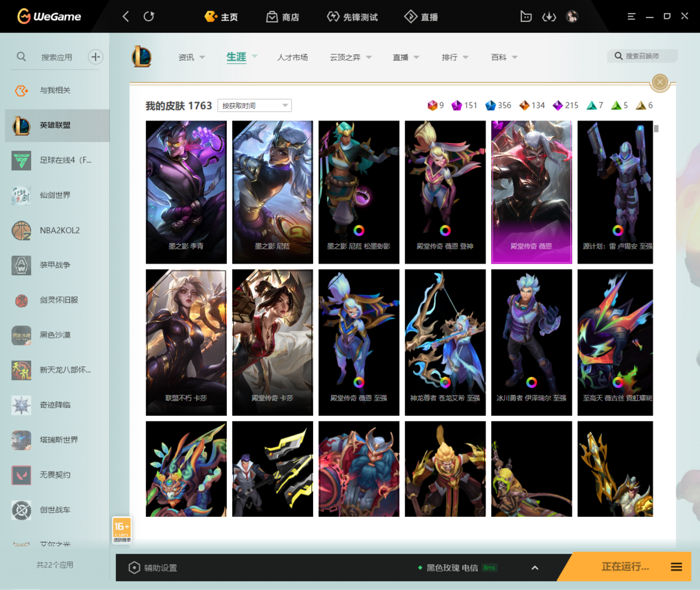Open the NBA2KOL2 game icon
700x590 pixels.
coord(21,230)
